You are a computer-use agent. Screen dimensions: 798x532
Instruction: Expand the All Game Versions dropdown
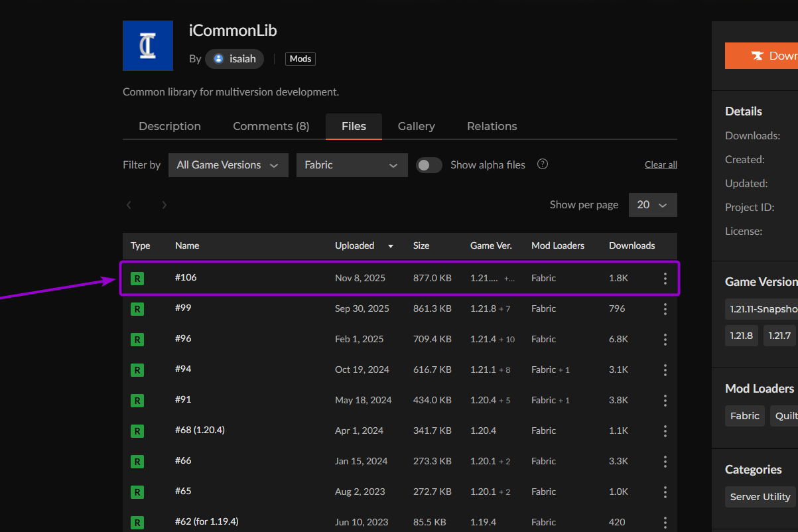(x=228, y=165)
